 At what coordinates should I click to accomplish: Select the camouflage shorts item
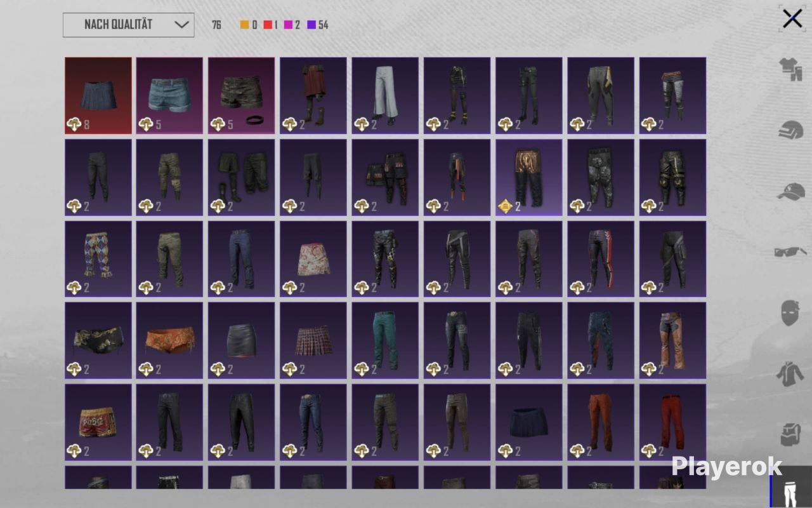click(x=242, y=96)
